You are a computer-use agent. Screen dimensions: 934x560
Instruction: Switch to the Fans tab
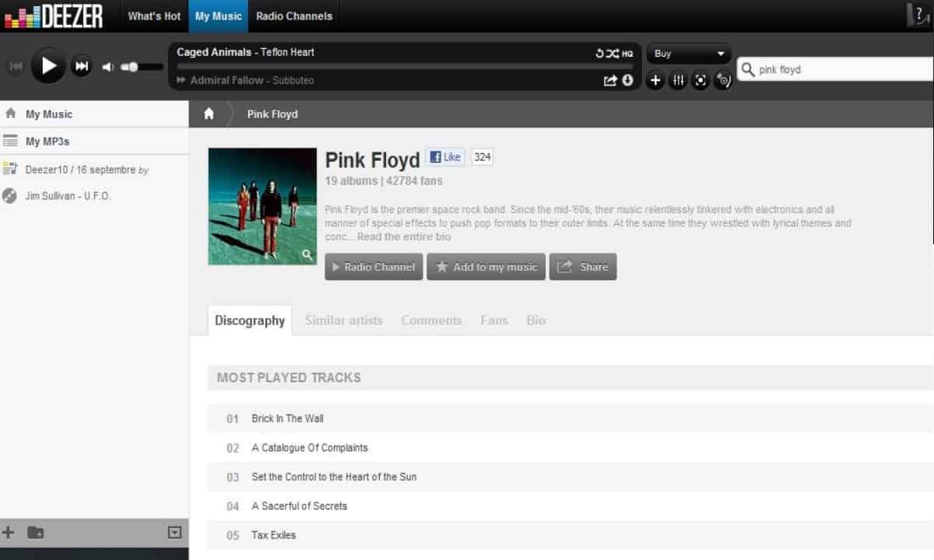[494, 320]
